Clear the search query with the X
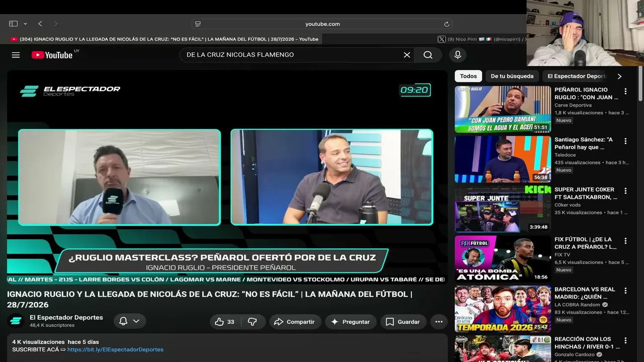This screenshot has height=362, width=644. pos(407,55)
